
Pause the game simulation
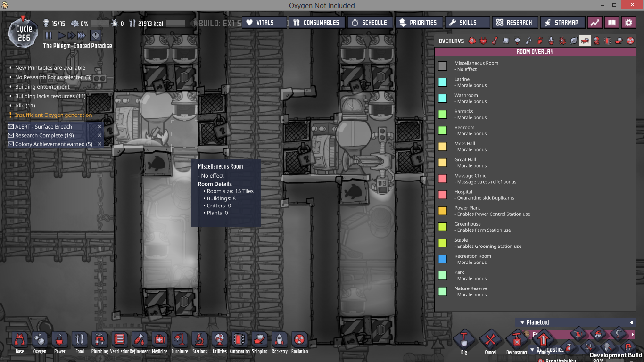tap(49, 35)
